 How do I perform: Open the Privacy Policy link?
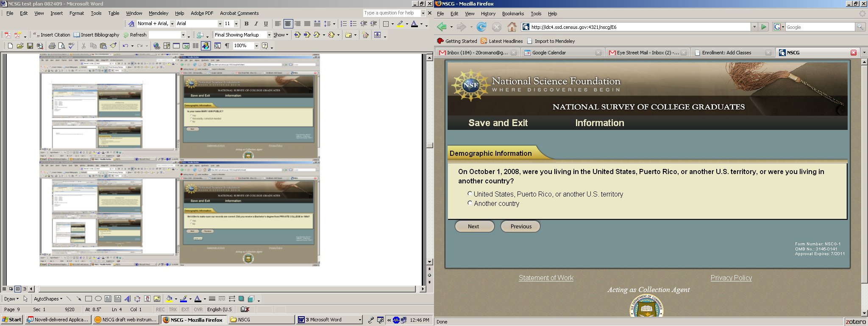point(731,278)
